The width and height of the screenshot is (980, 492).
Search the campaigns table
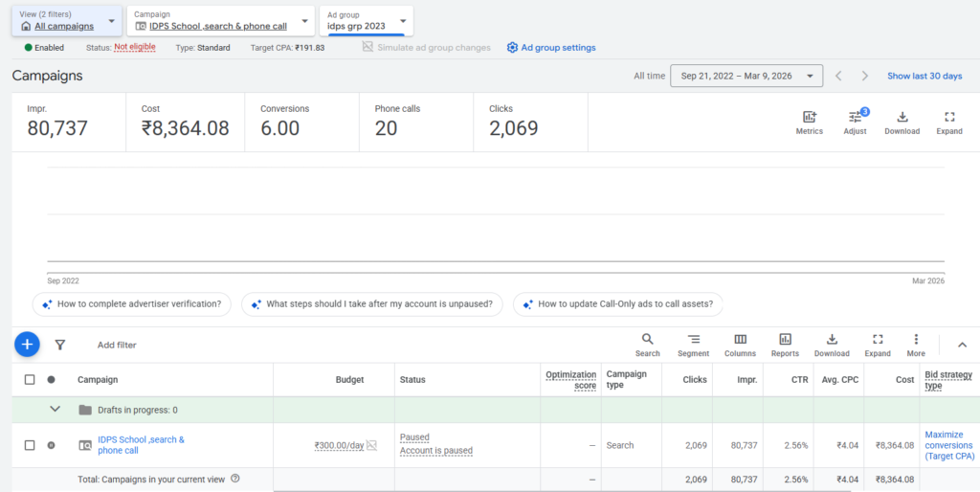pyautogui.click(x=648, y=345)
